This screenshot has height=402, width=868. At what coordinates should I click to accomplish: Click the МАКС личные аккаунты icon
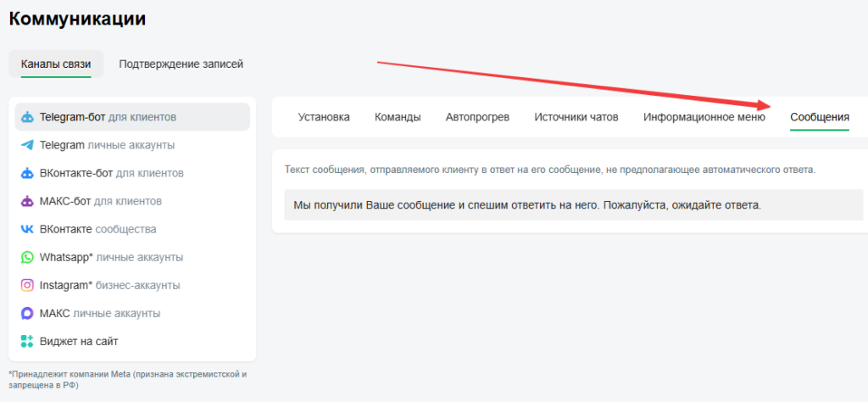27,314
